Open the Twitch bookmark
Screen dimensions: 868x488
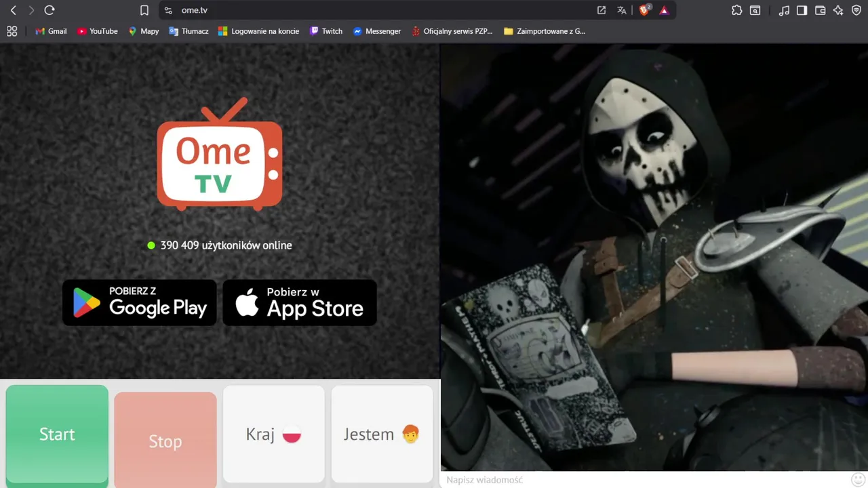(x=326, y=31)
